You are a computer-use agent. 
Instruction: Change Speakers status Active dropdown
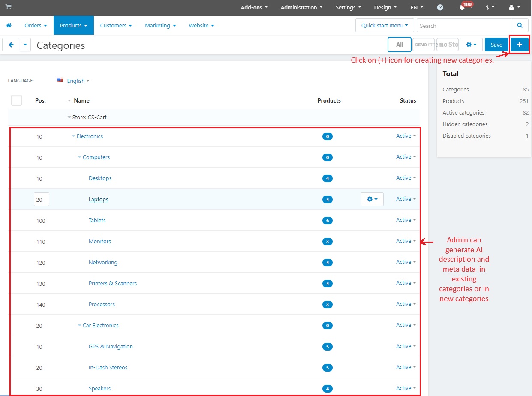tap(406, 388)
